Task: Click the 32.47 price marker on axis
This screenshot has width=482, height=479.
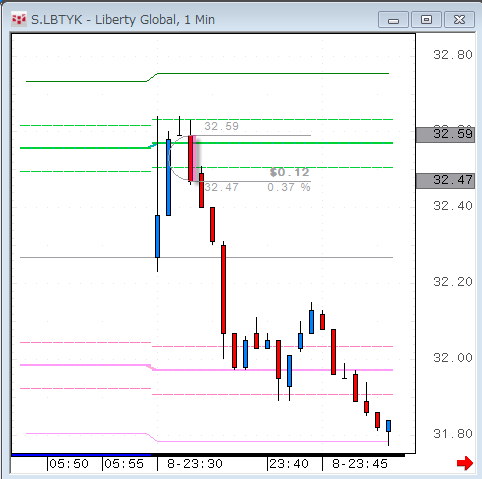Action: point(446,181)
